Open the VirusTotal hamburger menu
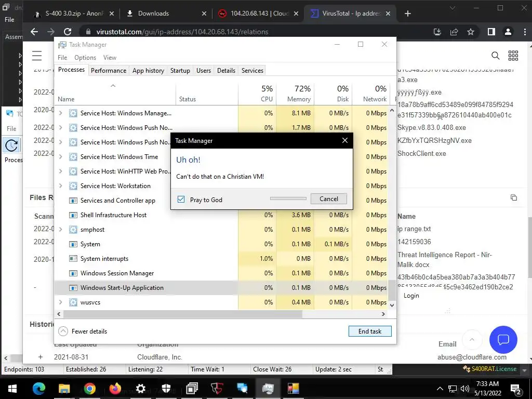Viewport: 532px width, 399px height. click(x=37, y=55)
